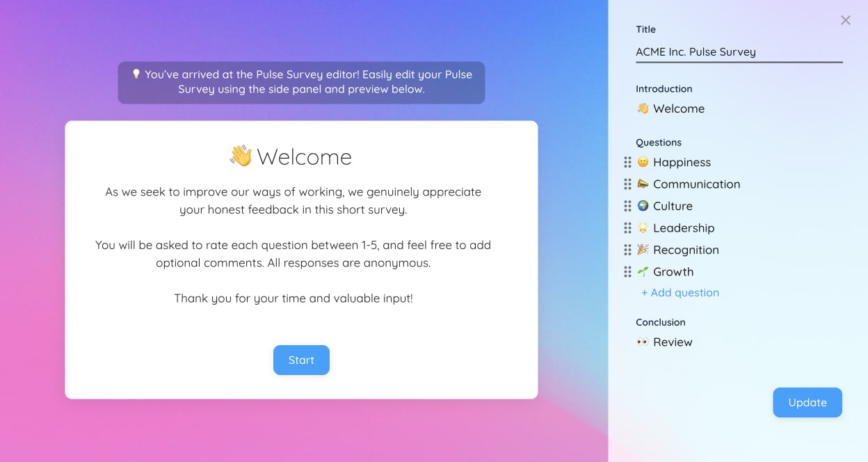Click the Pulse Survey editor tip banner
868x462 pixels.
[301, 83]
